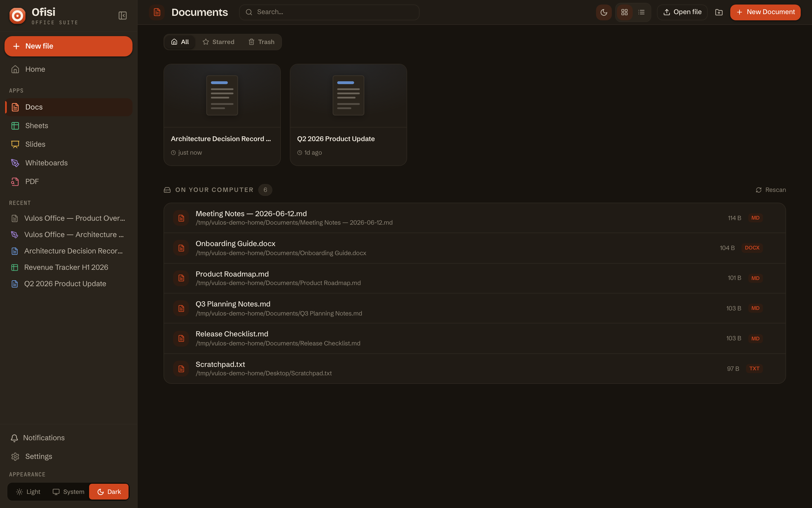
Task: Select Light appearance
Action: pos(28,492)
